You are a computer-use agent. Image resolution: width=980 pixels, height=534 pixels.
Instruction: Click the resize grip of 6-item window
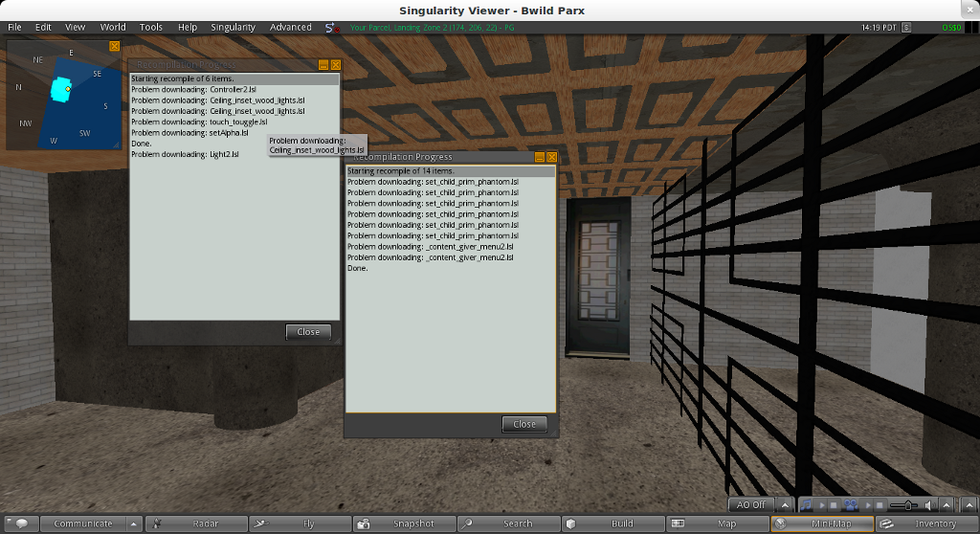[x=337, y=341]
